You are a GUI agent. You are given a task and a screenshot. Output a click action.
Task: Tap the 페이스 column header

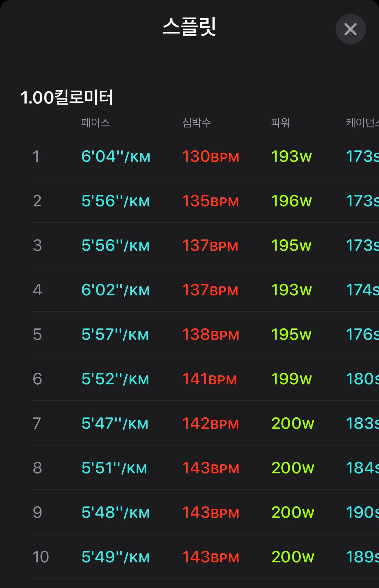tap(96, 122)
